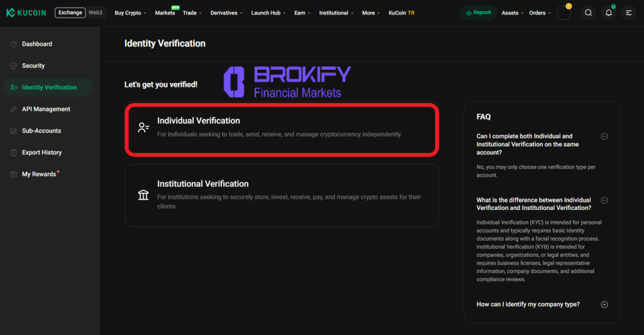
Task: Open the notifications bell icon
Action: coord(608,13)
